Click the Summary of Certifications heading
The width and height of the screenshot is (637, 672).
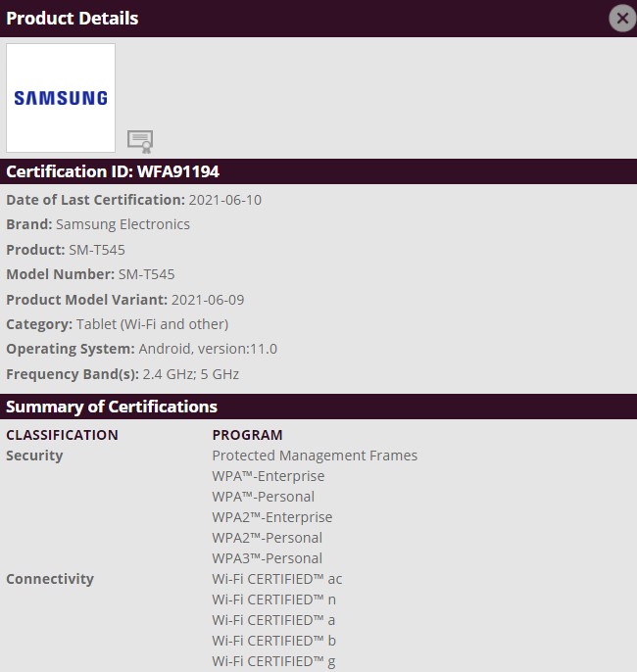[x=112, y=407]
